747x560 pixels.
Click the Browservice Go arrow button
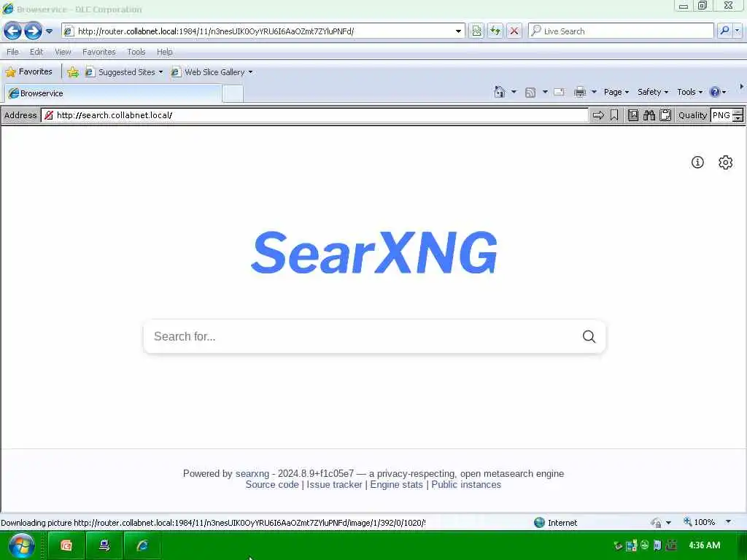(598, 115)
